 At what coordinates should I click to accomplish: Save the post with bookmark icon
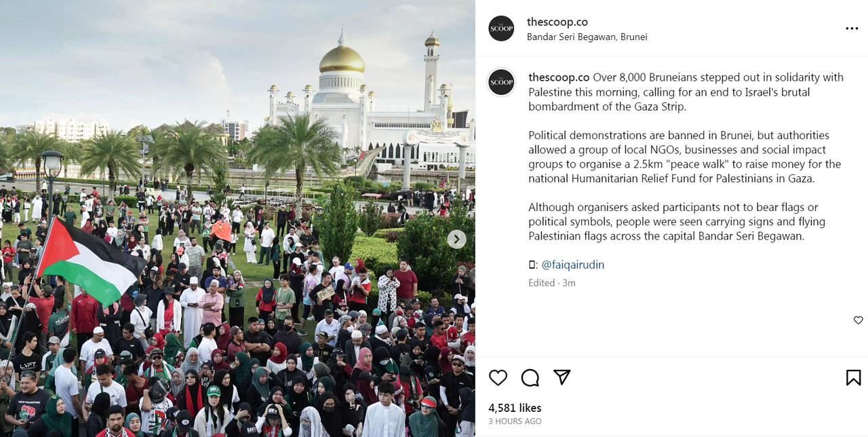pos(853,377)
